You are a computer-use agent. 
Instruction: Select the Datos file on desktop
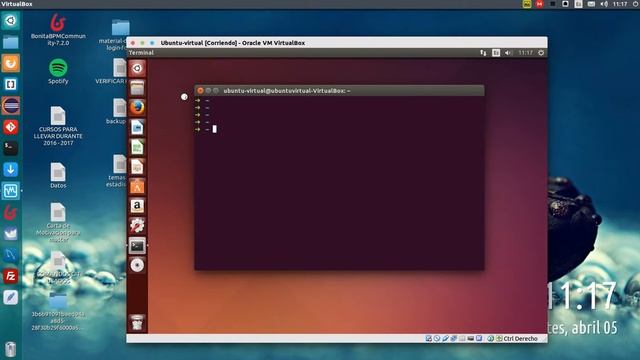58,176
